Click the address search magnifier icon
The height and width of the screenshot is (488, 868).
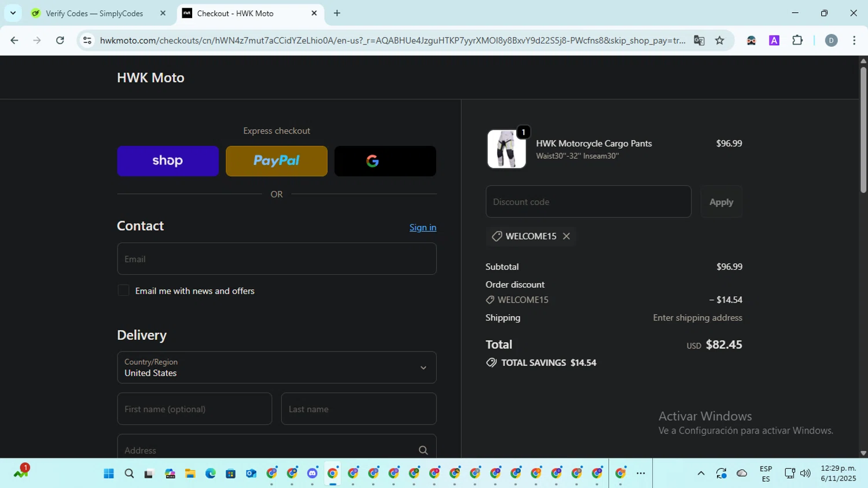click(423, 450)
